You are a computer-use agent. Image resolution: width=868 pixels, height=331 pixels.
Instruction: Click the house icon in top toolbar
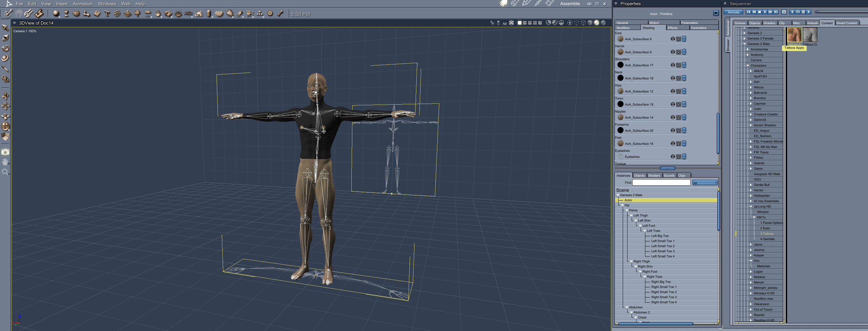[199, 13]
